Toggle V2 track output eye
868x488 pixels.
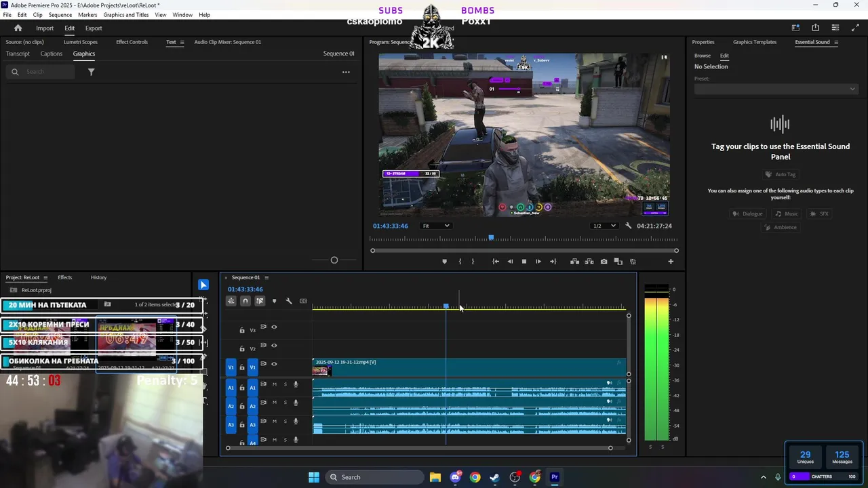pos(274,346)
